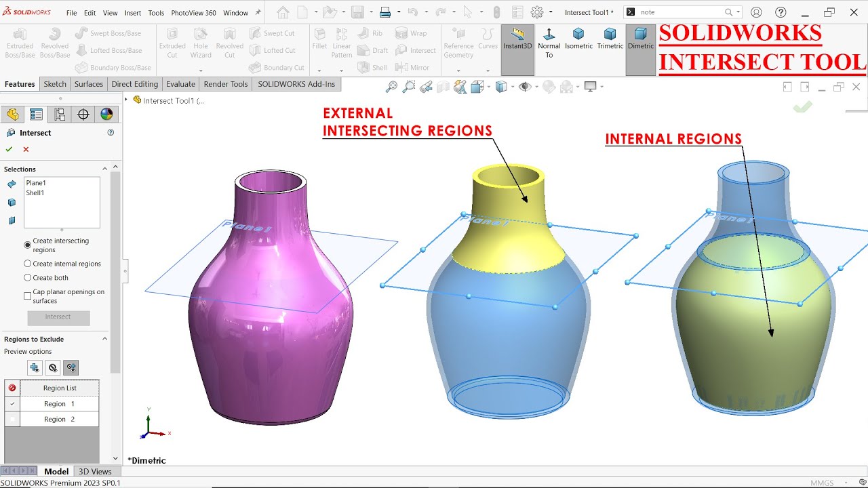Cancel the Intersect feature with red X
The width and height of the screenshot is (868, 488).
click(26, 149)
